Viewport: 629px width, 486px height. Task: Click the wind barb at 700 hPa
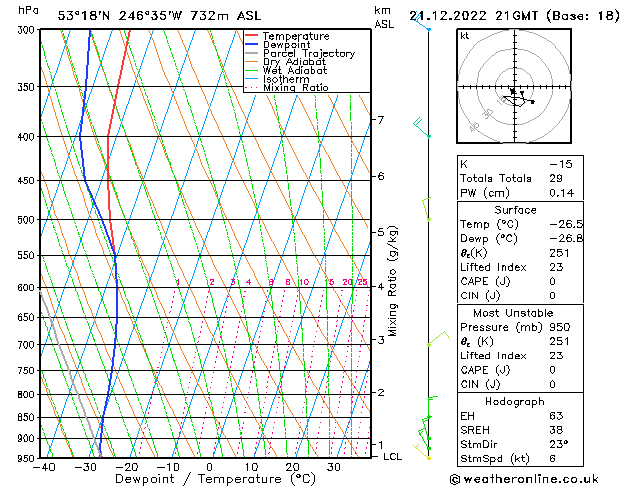click(438, 339)
